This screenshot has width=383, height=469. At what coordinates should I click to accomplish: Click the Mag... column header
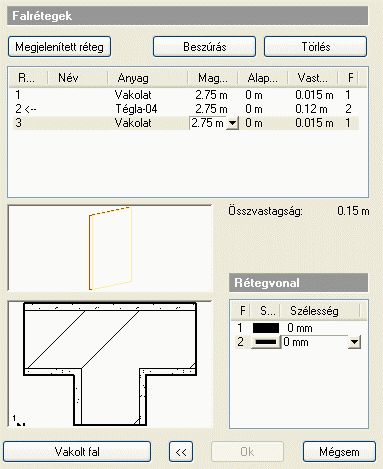pyautogui.click(x=213, y=78)
